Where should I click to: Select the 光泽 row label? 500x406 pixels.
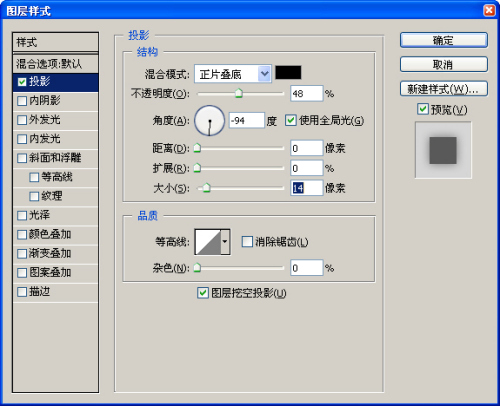pyautogui.click(x=40, y=215)
